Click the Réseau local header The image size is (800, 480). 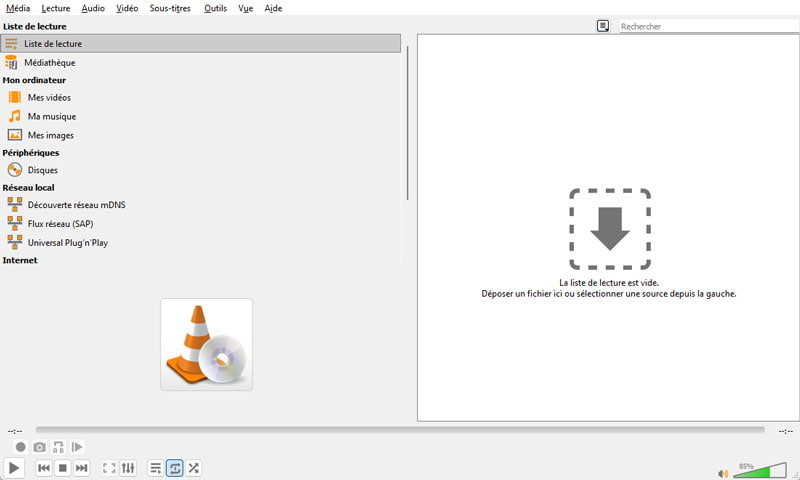click(29, 188)
